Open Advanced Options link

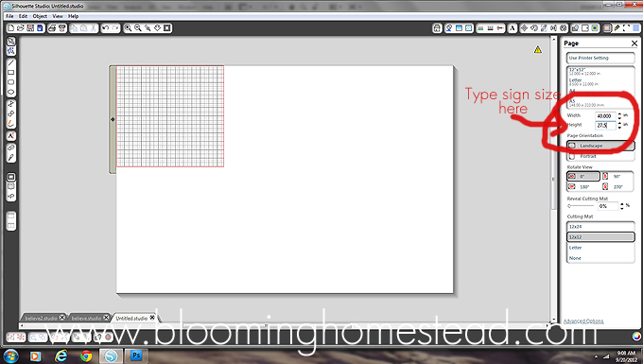pos(583,321)
